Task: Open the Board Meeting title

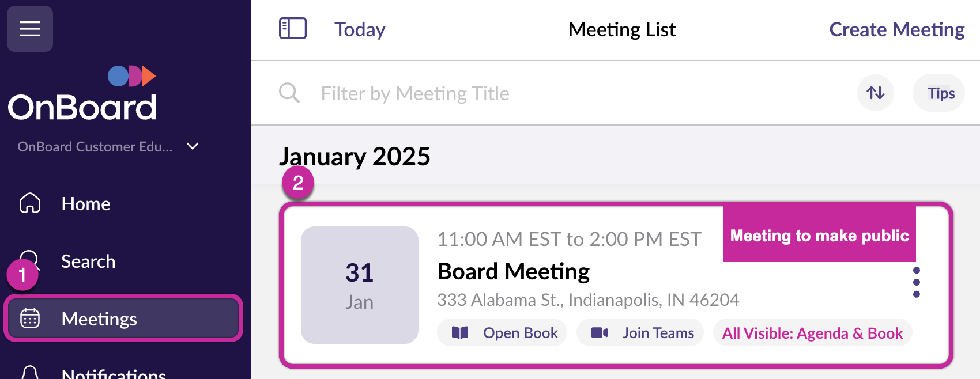Action: click(513, 271)
